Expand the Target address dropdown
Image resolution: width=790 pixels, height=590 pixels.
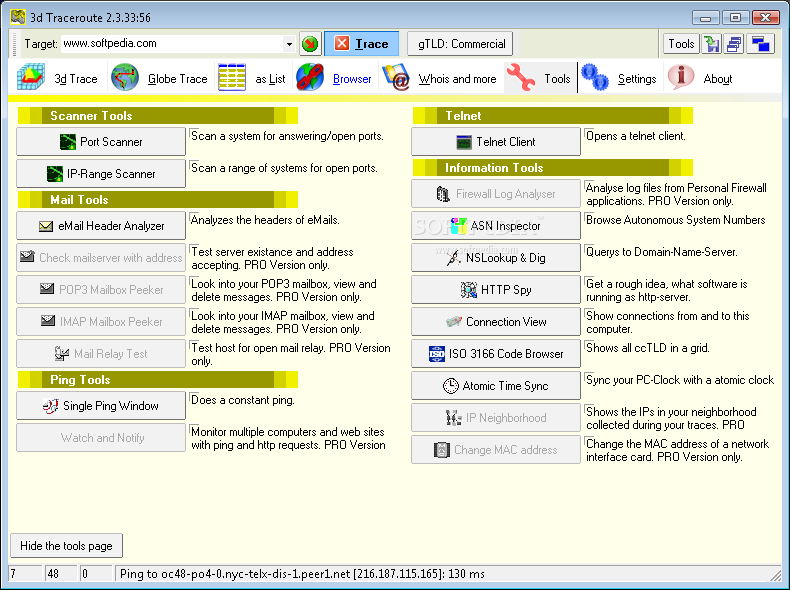point(289,44)
